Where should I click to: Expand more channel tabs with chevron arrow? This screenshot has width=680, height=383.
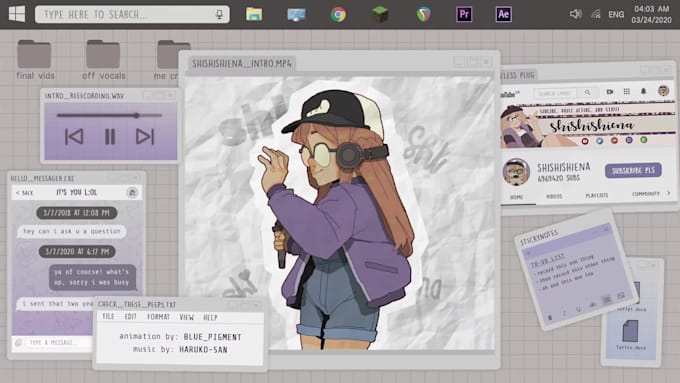[668, 193]
